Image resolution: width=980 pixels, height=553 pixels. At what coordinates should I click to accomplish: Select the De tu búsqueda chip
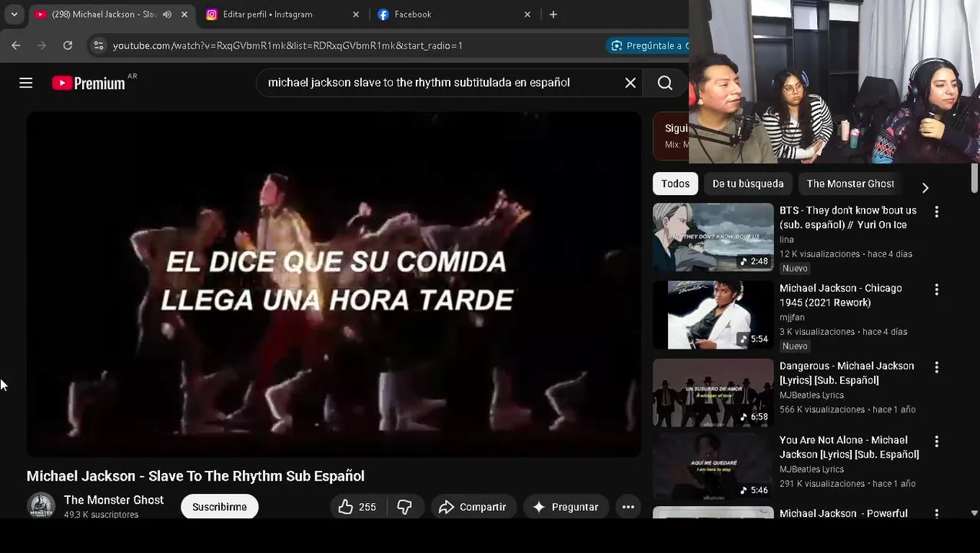tap(748, 184)
